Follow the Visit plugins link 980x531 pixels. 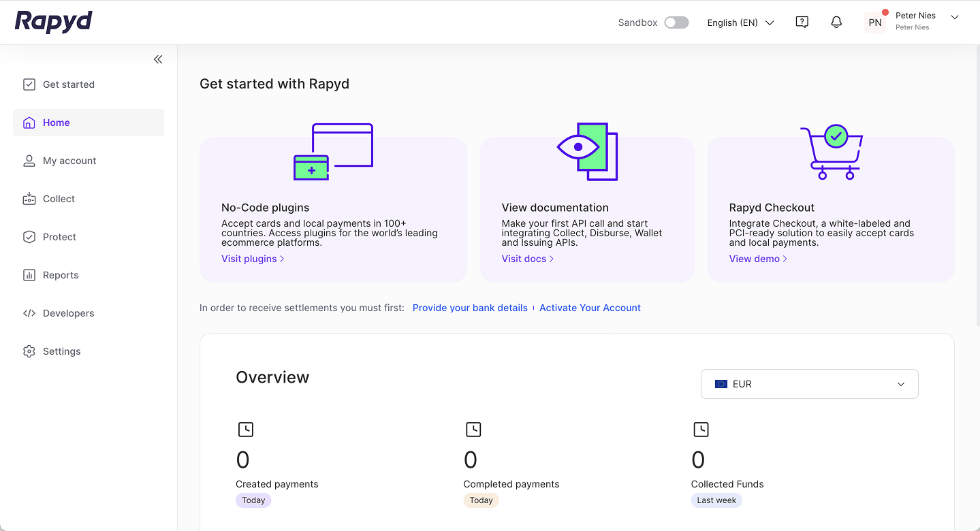click(x=253, y=259)
